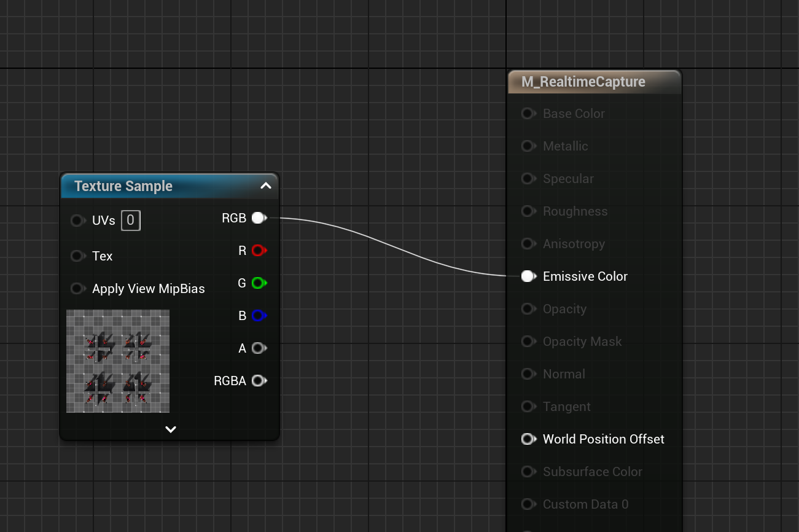Click the Tangent input pin

tap(528, 407)
